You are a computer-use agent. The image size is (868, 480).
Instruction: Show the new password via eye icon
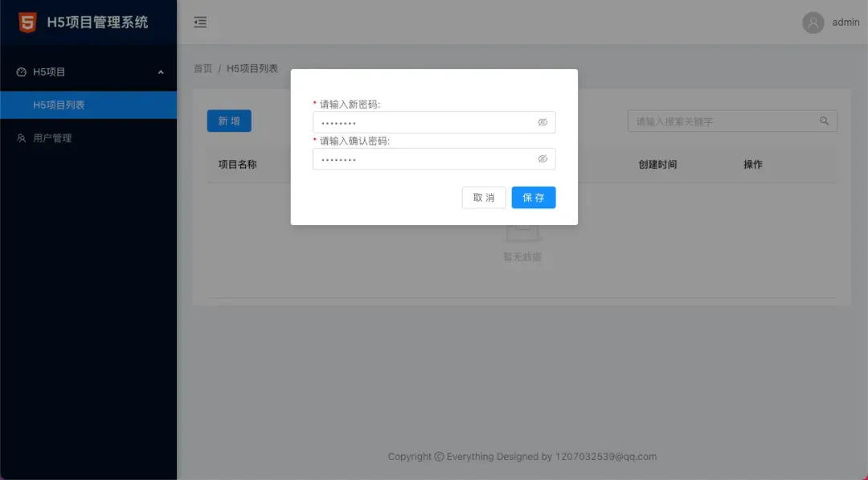tap(542, 122)
